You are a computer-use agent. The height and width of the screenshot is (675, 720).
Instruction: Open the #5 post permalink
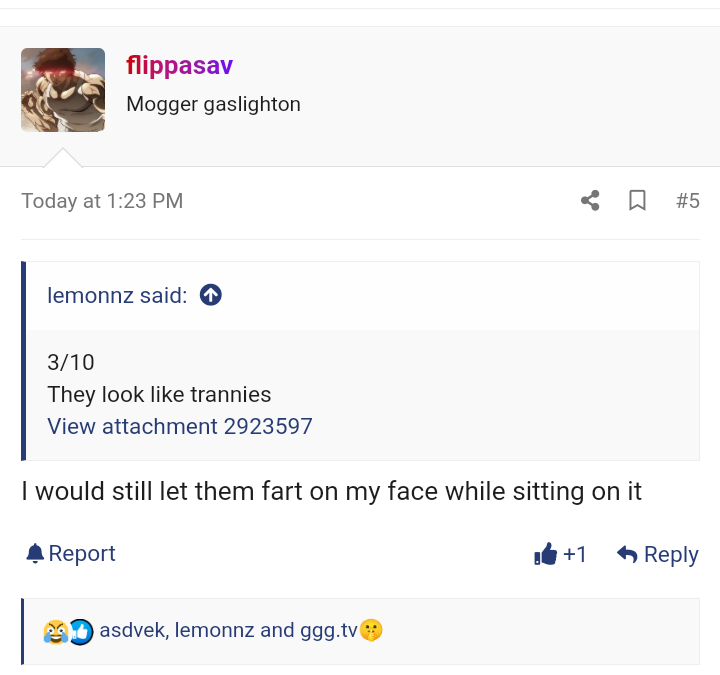(687, 201)
